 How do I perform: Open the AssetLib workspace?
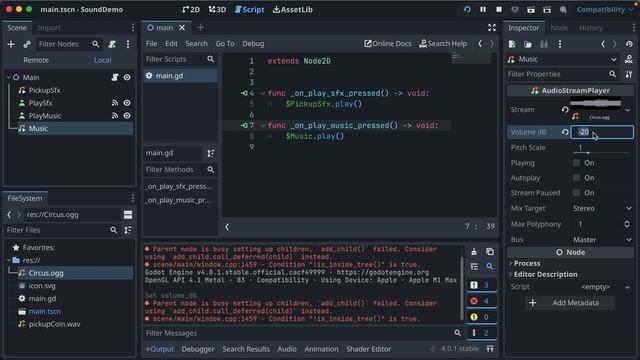(x=293, y=9)
